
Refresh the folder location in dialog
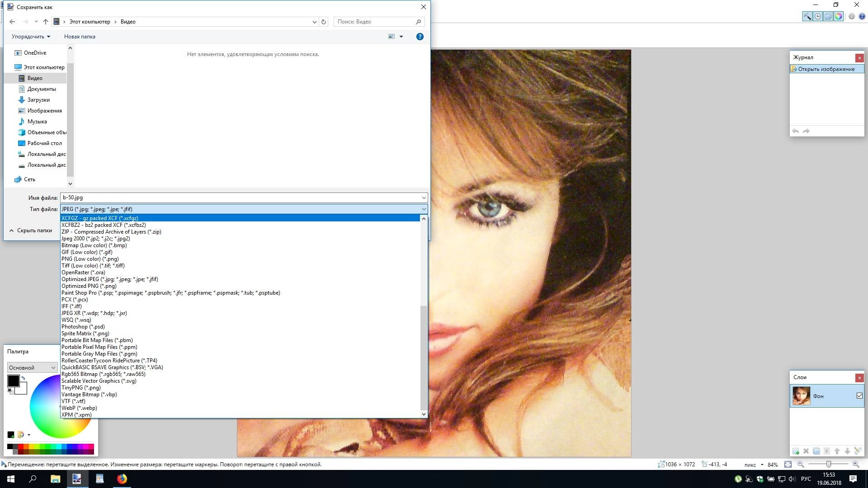point(324,22)
